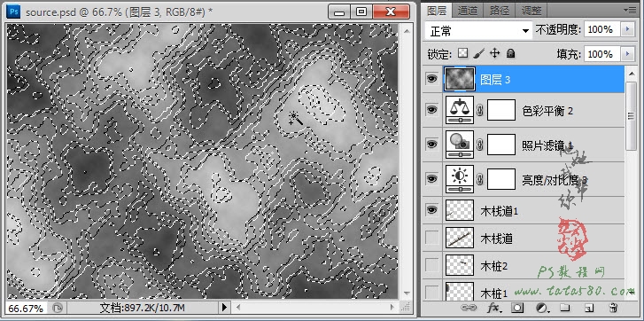The width and height of the screenshot is (644, 321).
Task: Lock transparent pixels icon
Action: point(463,53)
